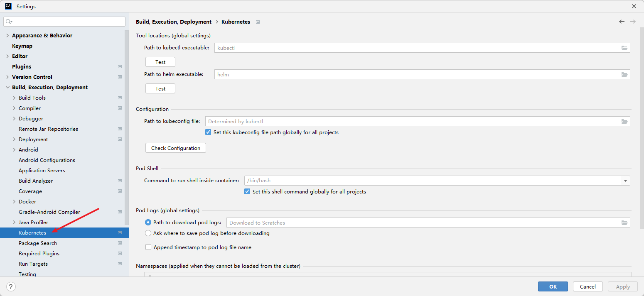Click browse folder icon for kubectl executable path
This screenshot has height=296, width=644.
click(x=624, y=48)
